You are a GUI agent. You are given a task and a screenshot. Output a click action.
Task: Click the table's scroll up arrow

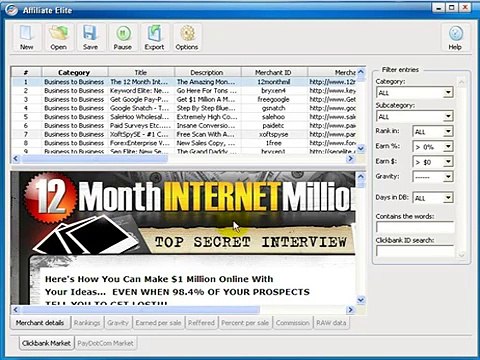click(x=361, y=72)
